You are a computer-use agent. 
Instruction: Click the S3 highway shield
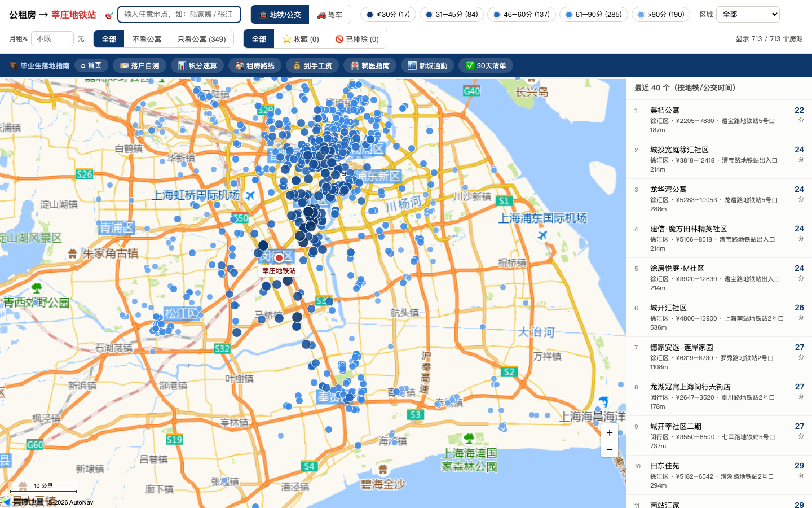(416, 415)
